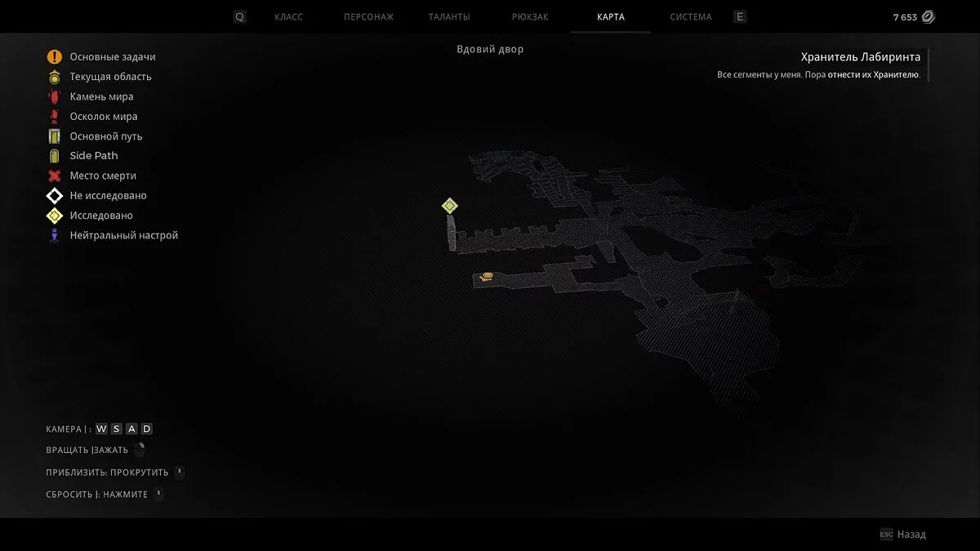Screen dimensions: 980x551
Task: Click the W camera key
Action: tap(101, 429)
